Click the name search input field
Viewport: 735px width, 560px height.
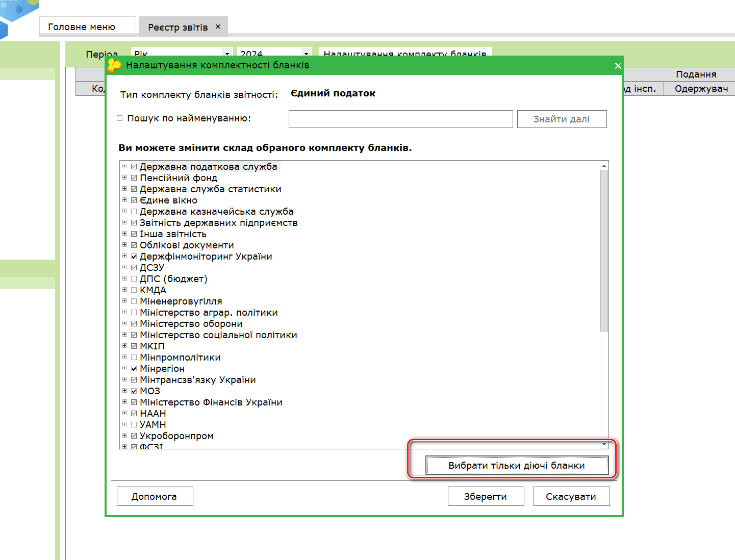pos(400,119)
